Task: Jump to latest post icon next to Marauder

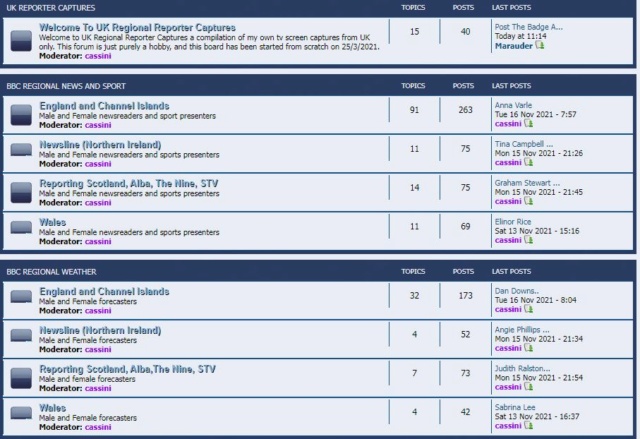Action: click(540, 45)
